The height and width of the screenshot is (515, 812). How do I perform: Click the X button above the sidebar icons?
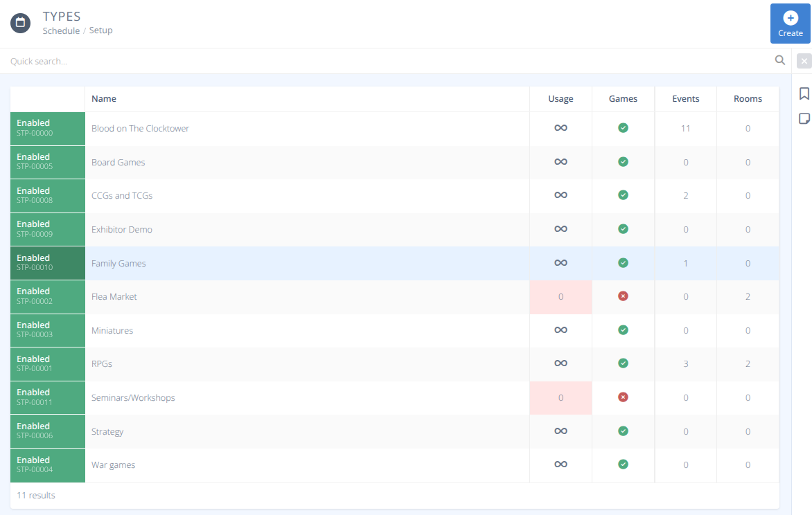click(804, 61)
